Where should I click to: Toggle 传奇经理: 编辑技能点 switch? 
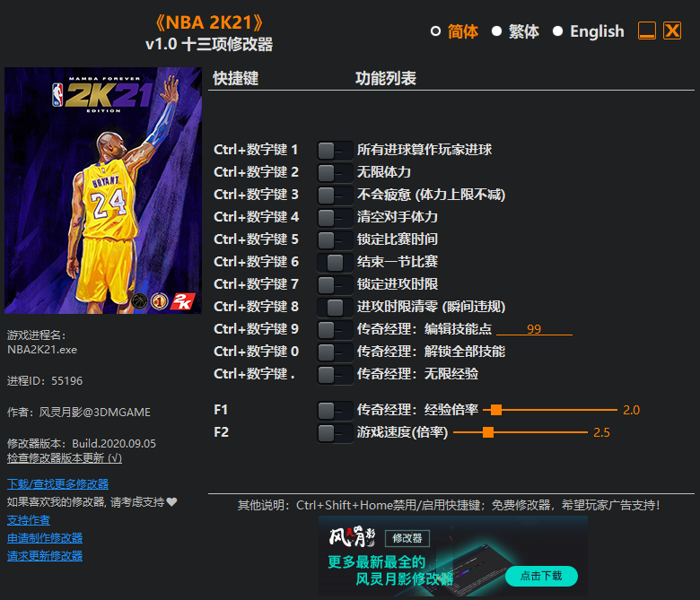pyautogui.click(x=335, y=330)
